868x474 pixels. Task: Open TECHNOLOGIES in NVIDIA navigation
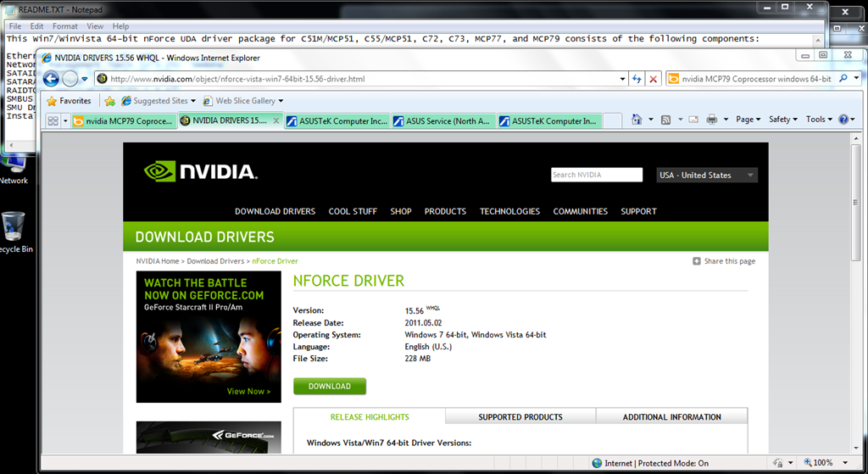point(509,211)
